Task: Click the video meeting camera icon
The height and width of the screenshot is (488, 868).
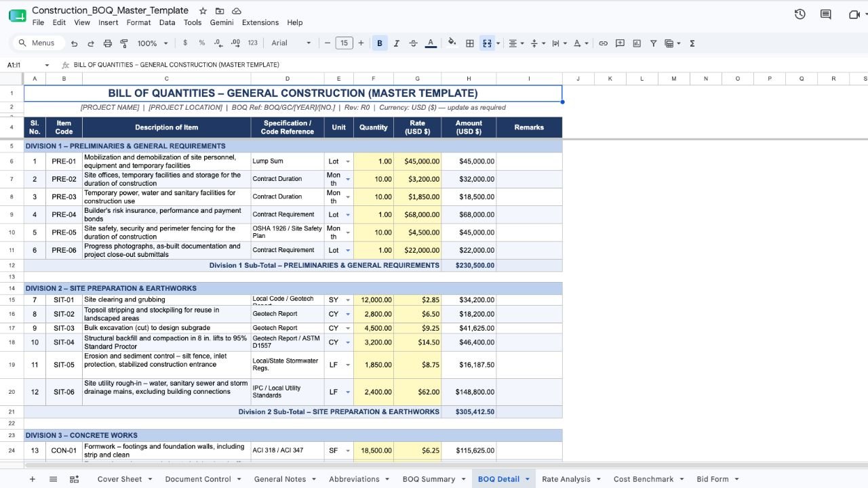Action: pyautogui.click(x=854, y=14)
